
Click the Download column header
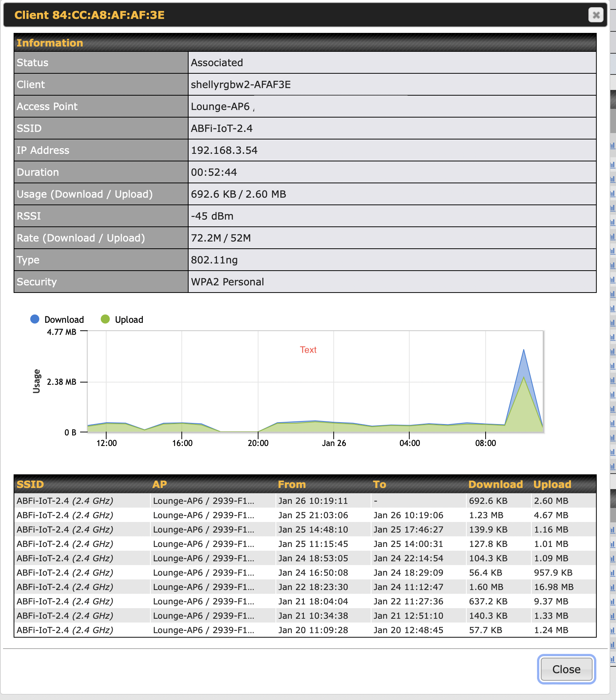click(x=495, y=484)
